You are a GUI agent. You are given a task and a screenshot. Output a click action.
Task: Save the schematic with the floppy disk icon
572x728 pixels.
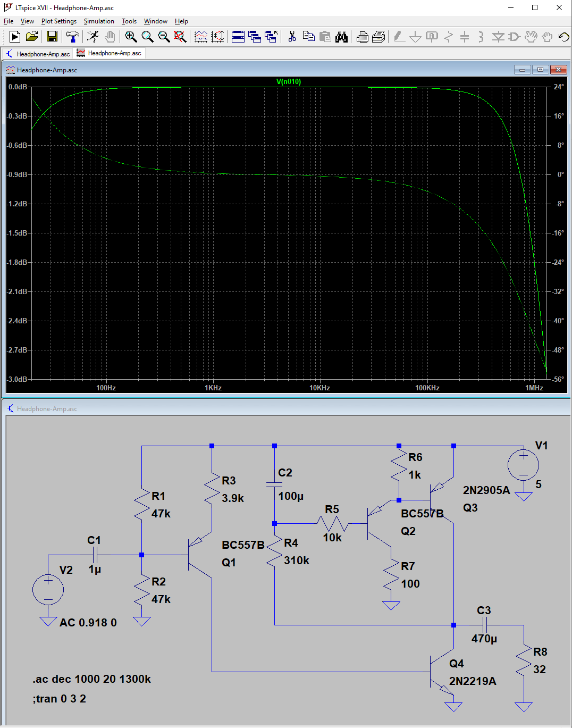coord(52,37)
